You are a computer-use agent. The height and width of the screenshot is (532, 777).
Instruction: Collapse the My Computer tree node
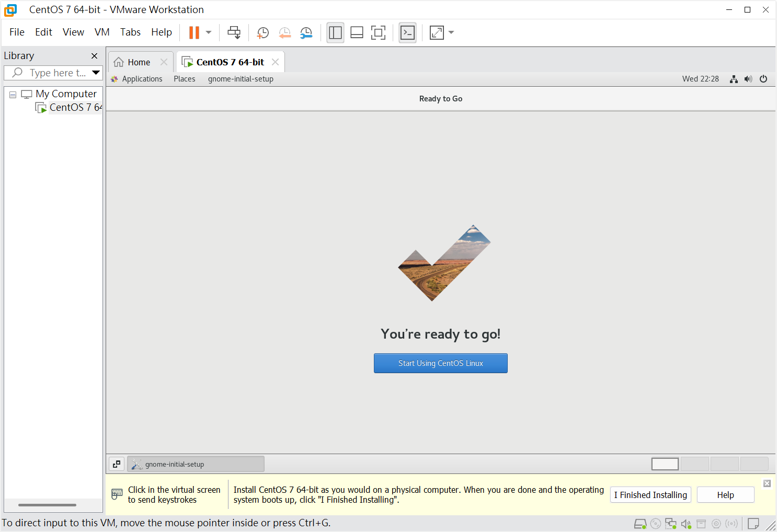pos(13,95)
